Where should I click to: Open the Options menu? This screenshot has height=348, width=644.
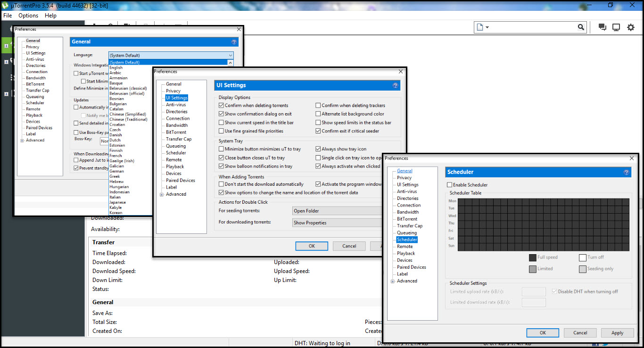tap(28, 16)
